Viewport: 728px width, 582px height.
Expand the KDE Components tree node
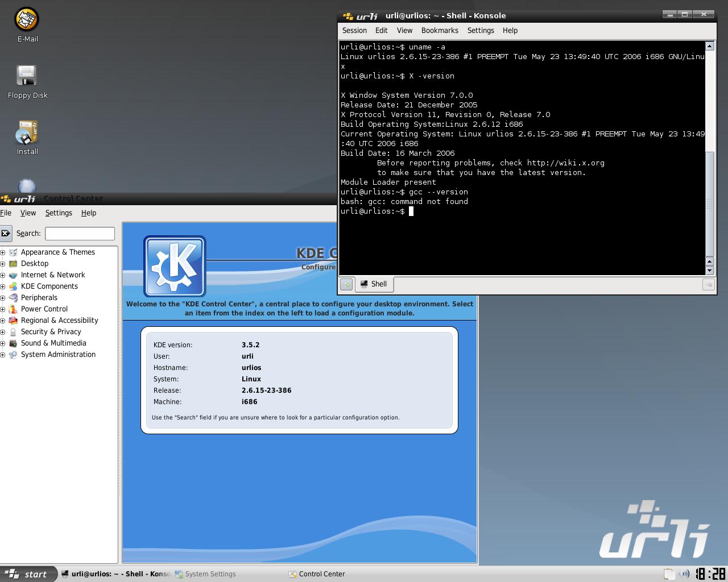[2, 286]
